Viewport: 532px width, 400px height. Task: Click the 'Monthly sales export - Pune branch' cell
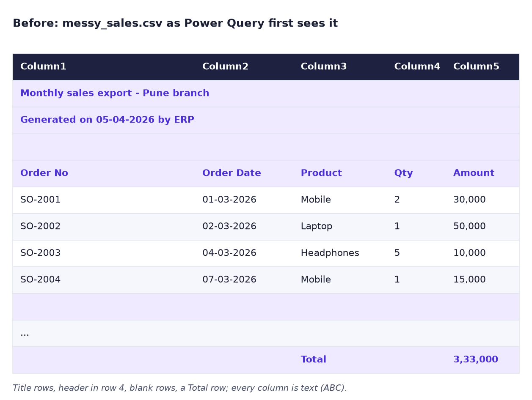(x=115, y=93)
